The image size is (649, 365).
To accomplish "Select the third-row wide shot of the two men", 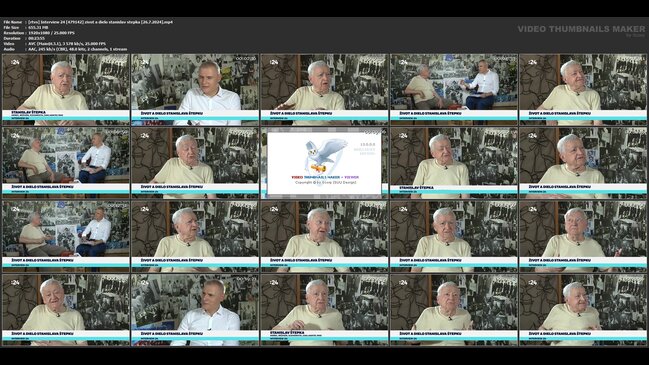I will pyautogui.click(x=66, y=236).
